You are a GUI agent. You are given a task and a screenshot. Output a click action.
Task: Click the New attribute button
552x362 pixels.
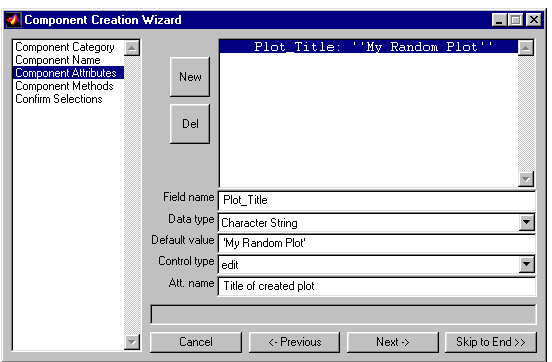click(x=190, y=77)
